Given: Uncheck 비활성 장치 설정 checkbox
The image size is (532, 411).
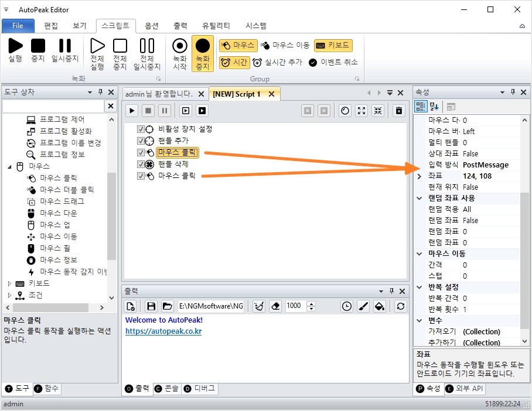Looking at the screenshot, I should 141,129.
